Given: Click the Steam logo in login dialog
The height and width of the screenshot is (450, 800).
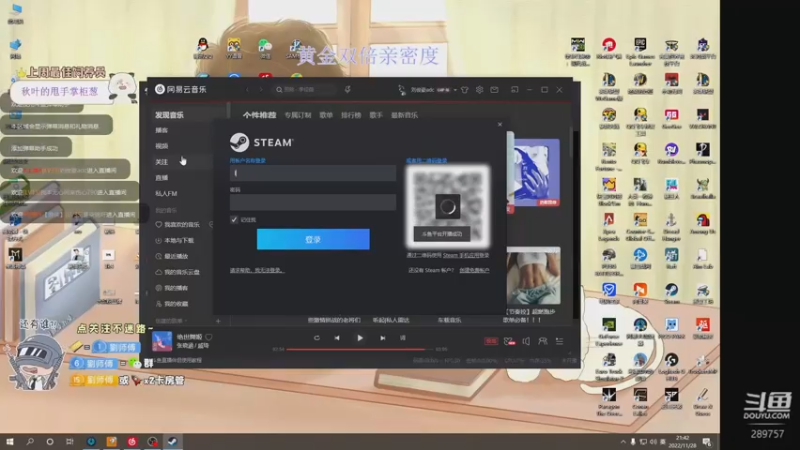Looking at the screenshot, I should (x=261, y=142).
